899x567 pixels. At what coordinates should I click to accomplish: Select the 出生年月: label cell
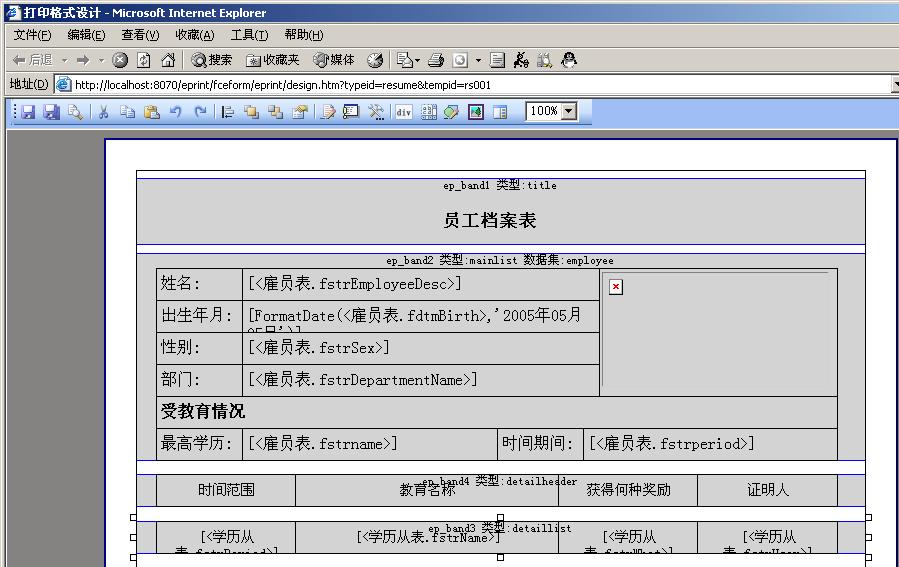200,316
